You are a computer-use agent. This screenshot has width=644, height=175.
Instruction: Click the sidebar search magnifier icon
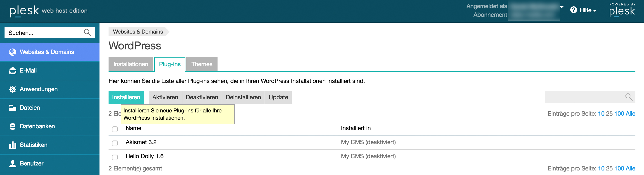coord(88,33)
